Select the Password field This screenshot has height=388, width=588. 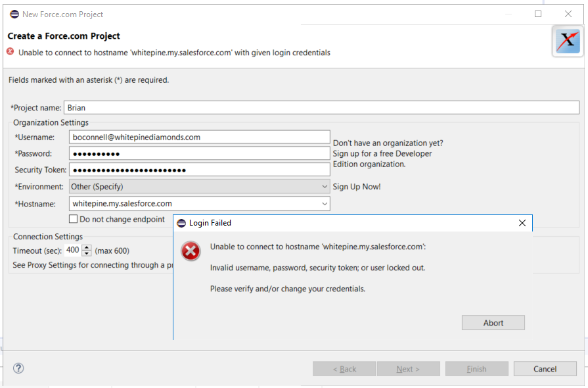pos(200,154)
